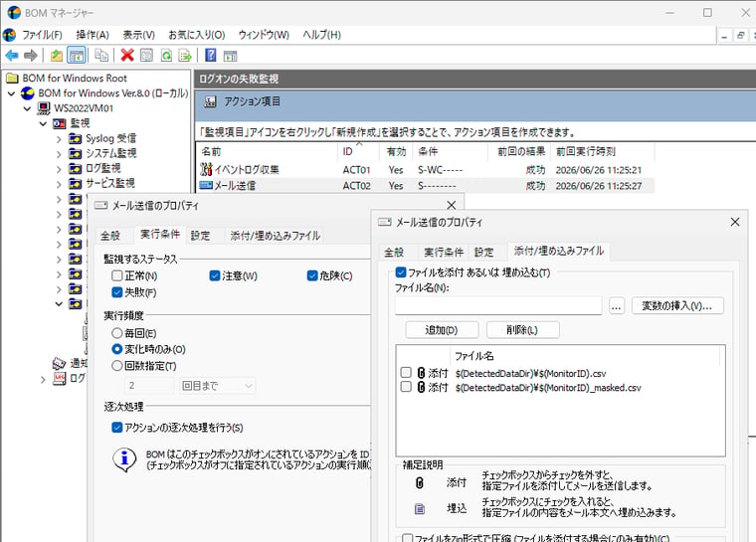Click the アクション項目 header icon
Image resolution: width=756 pixels, height=542 pixels.
[210, 101]
